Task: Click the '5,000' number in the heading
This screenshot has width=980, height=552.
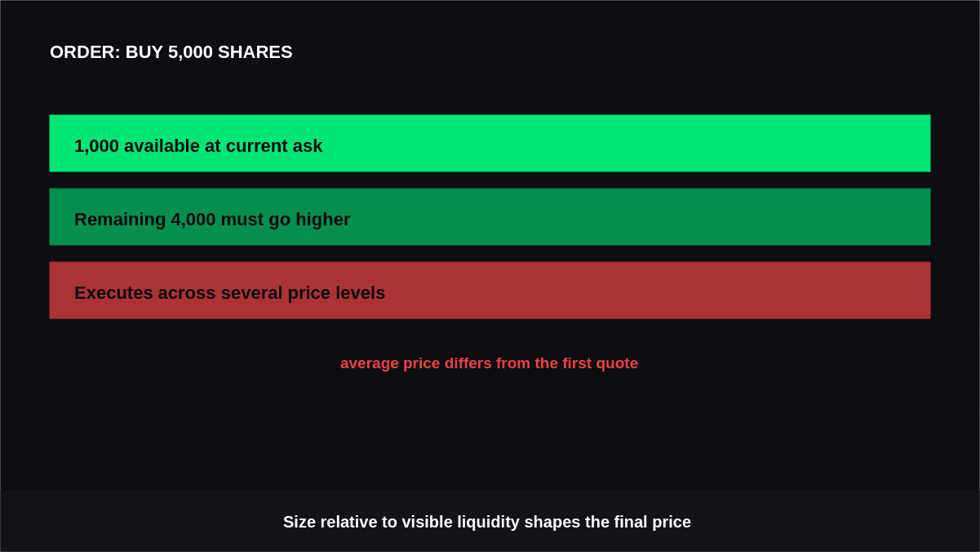Action: click(190, 52)
